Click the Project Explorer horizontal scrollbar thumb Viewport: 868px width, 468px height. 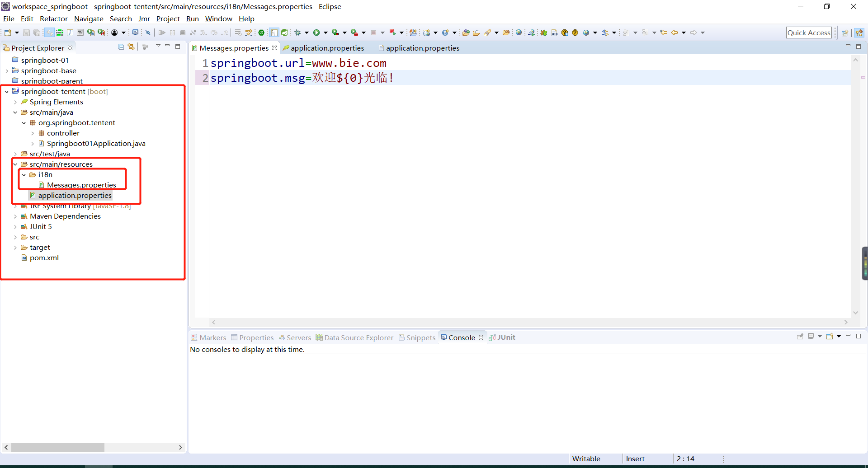click(x=57, y=447)
